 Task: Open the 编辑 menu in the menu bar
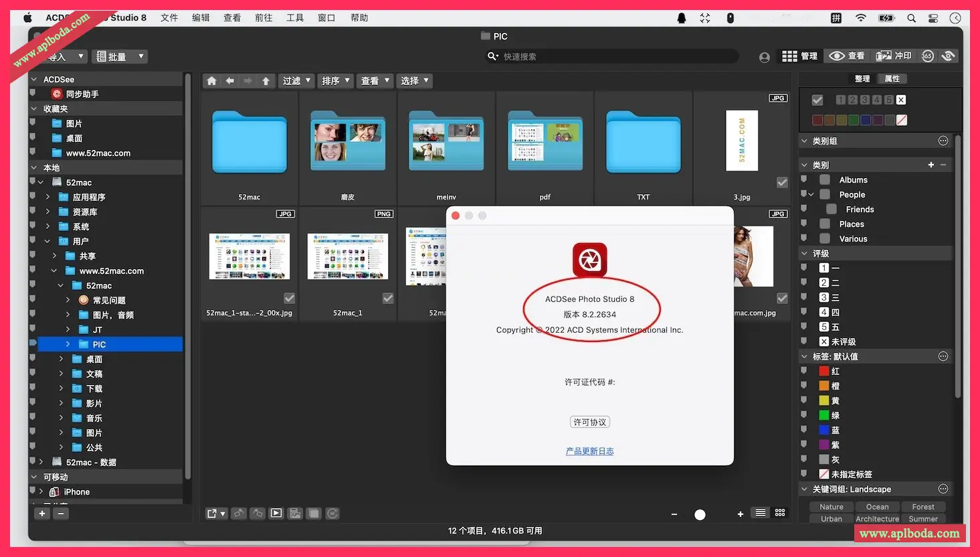click(201, 18)
